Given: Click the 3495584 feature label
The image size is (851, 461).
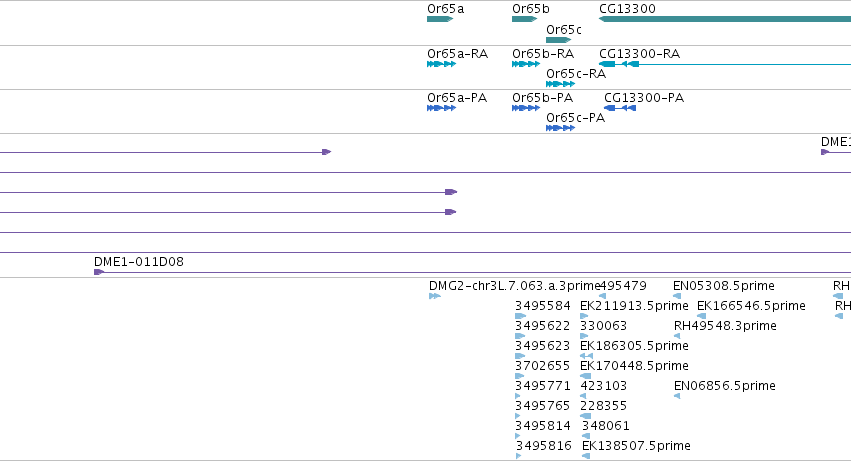Looking at the screenshot, I should click(543, 306).
